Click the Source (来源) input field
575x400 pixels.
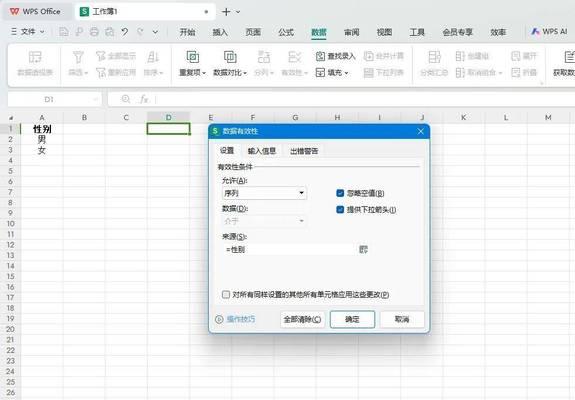[289, 250]
